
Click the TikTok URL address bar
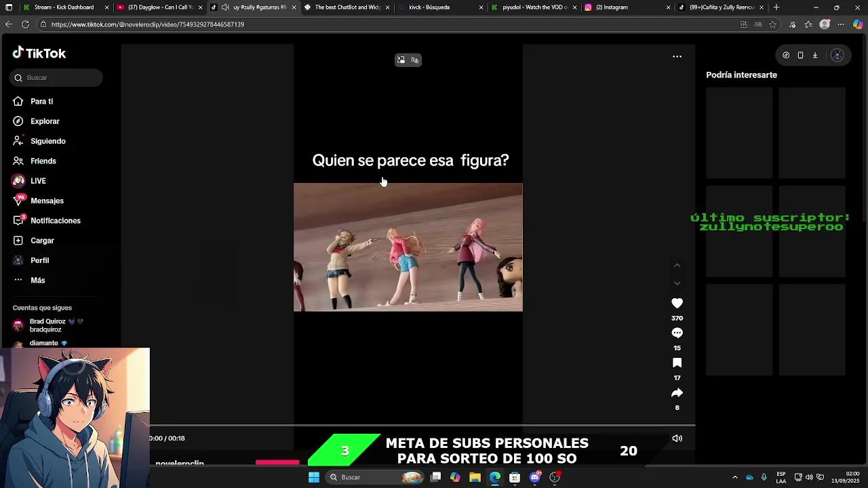[x=387, y=24]
